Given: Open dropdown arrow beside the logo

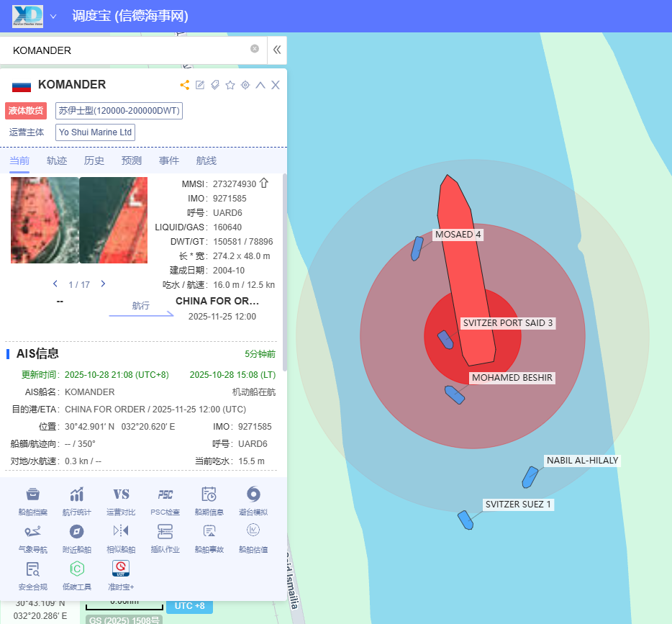Looking at the screenshot, I should [53, 16].
